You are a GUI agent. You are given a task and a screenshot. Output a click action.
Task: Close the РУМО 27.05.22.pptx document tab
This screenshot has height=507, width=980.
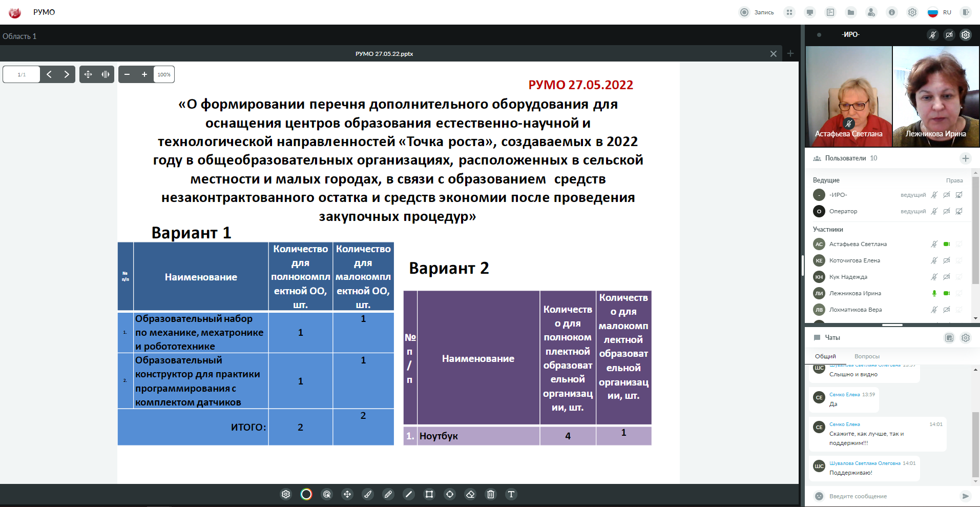(x=774, y=54)
